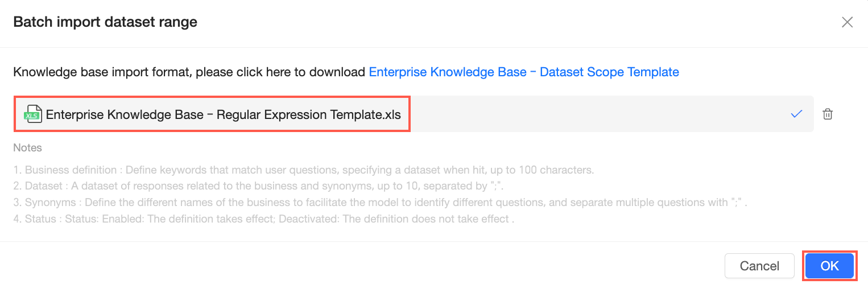Viewport: 868px width, 288px height.
Task: Click the dialog title Batch import dataset range
Action: [105, 22]
